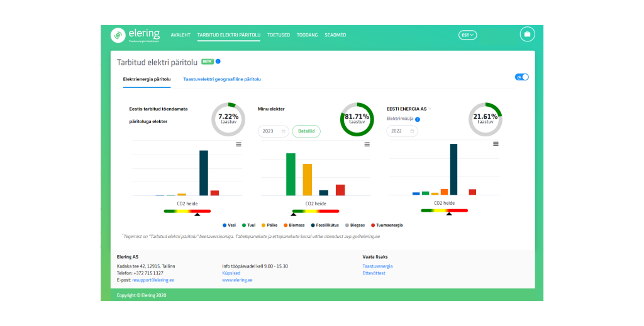
Task: Open hamburger menu of Estonia consumption chart
Action: coord(238,144)
